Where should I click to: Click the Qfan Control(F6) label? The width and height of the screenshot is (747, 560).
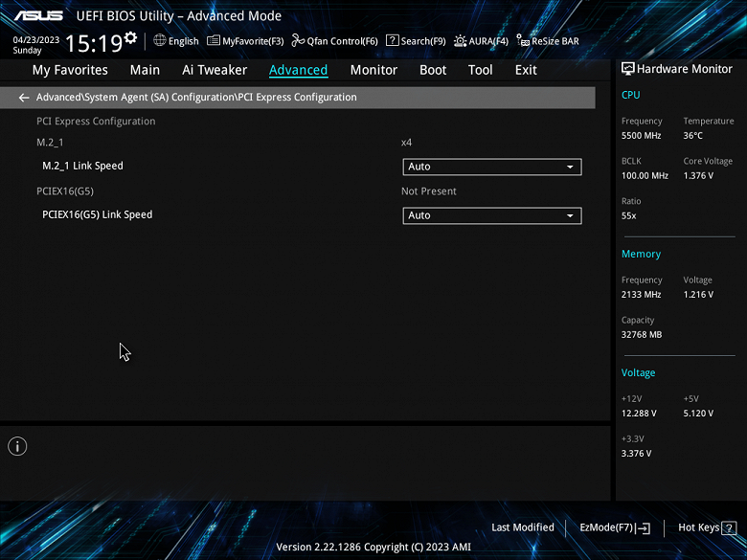342,41
